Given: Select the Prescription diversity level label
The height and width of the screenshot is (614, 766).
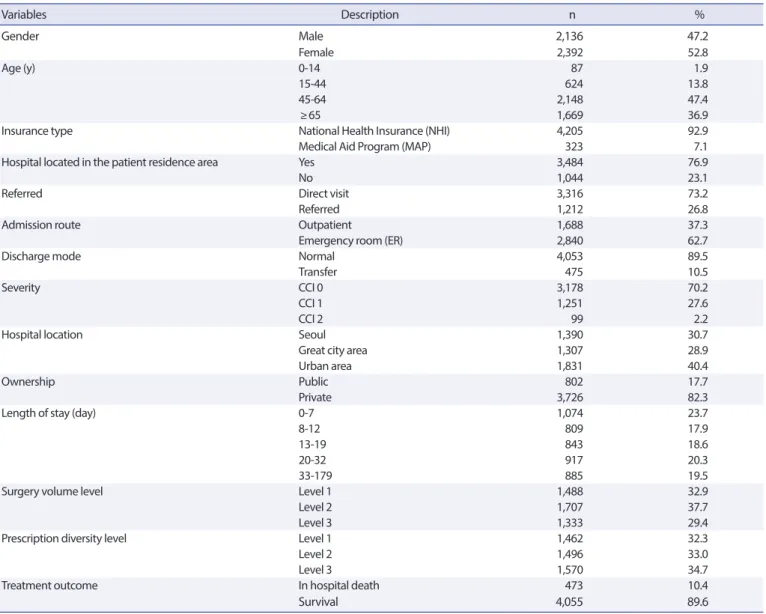Looking at the screenshot, I should point(64,538).
